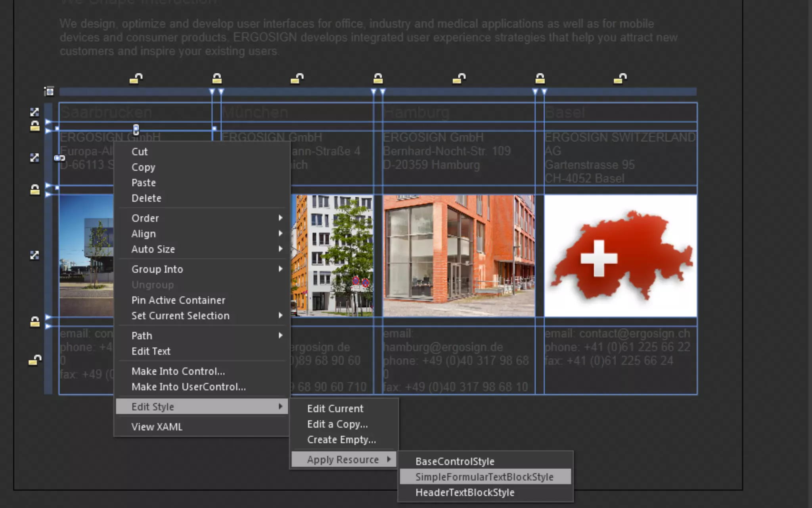This screenshot has height=508, width=812.
Task: Toggle the closed lock between Saarbrücken and München columns
Action: pos(216,79)
